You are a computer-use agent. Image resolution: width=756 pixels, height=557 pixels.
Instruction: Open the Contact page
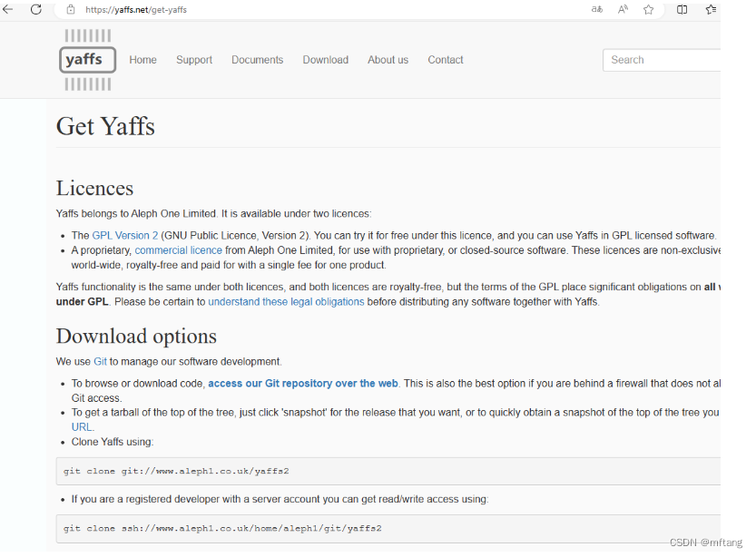446,60
